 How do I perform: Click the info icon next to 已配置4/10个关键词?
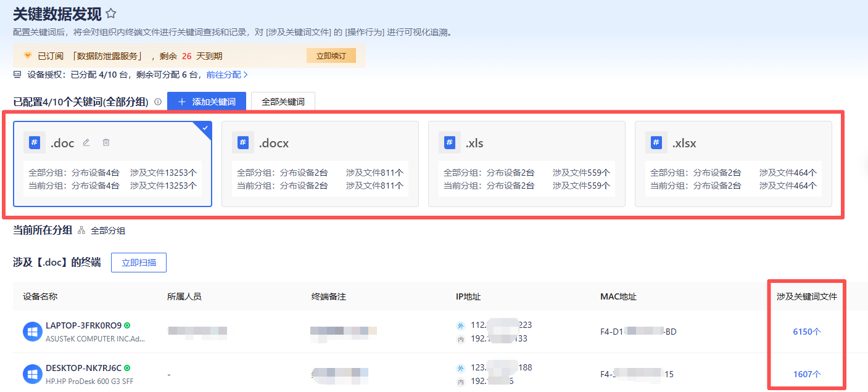(157, 102)
